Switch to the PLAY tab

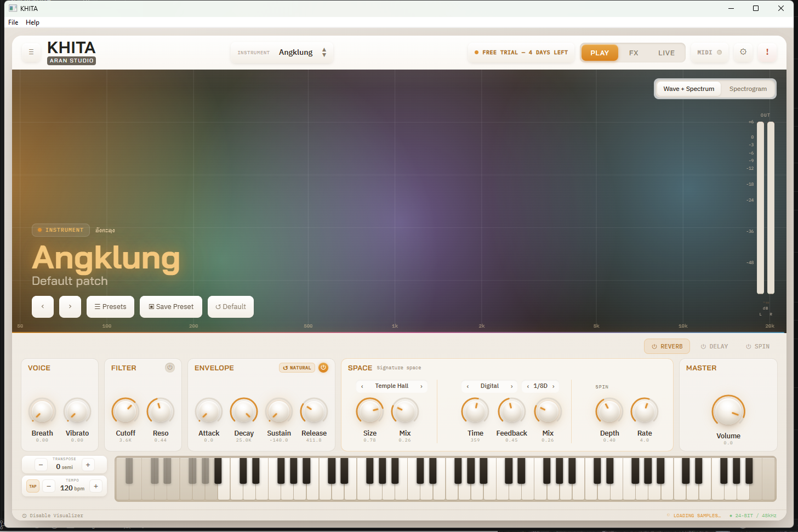(x=600, y=53)
